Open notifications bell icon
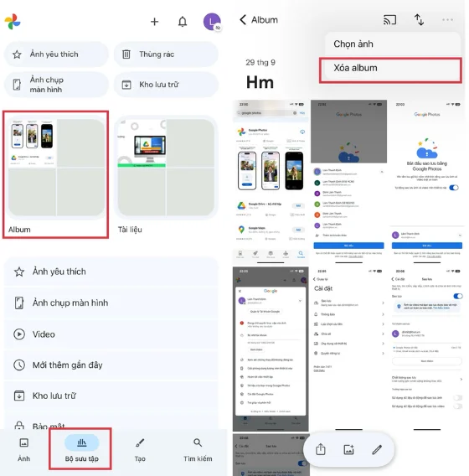The height and width of the screenshot is (476, 469). point(183,22)
